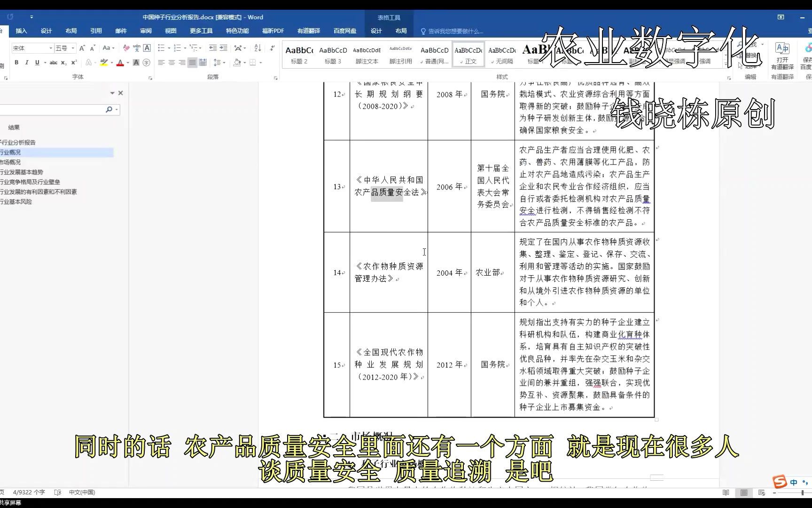Insert an enclosed character

[147, 63]
